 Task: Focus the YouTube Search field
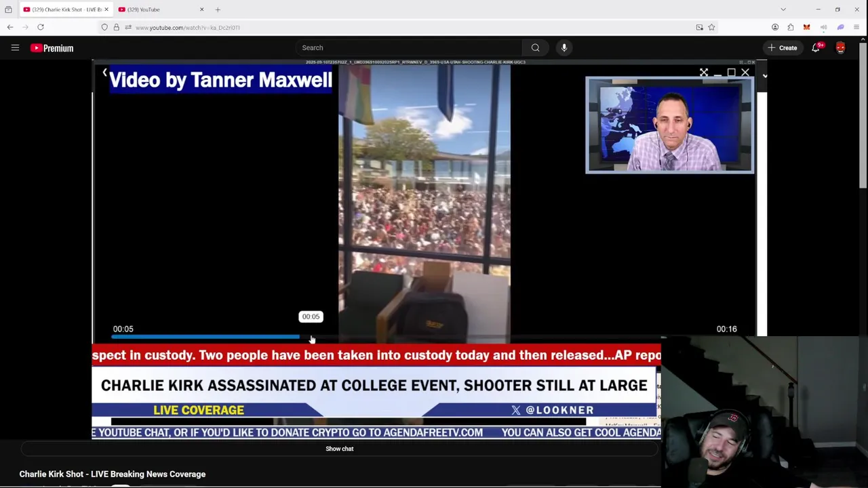point(410,47)
